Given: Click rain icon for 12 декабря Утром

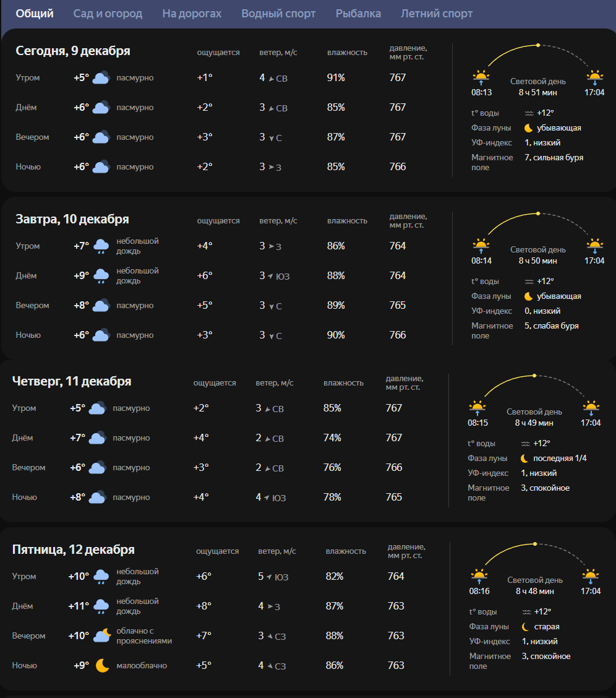Looking at the screenshot, I should pos(101,577).
